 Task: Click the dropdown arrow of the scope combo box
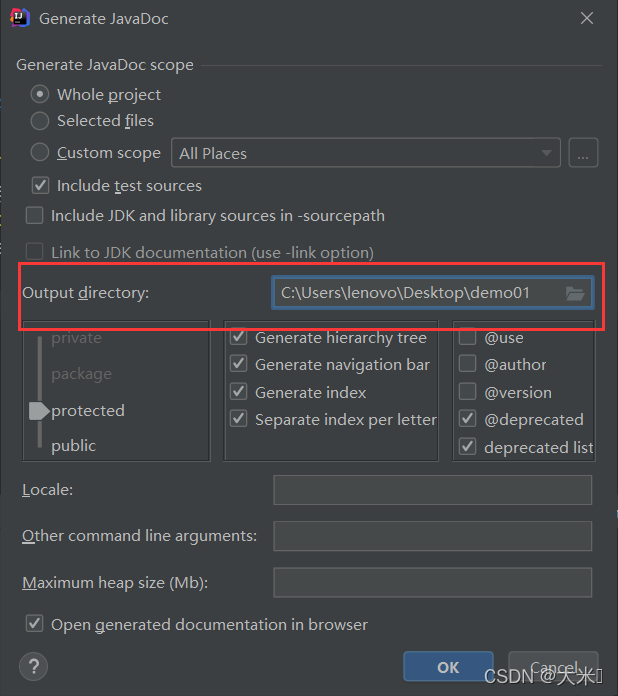547,153
